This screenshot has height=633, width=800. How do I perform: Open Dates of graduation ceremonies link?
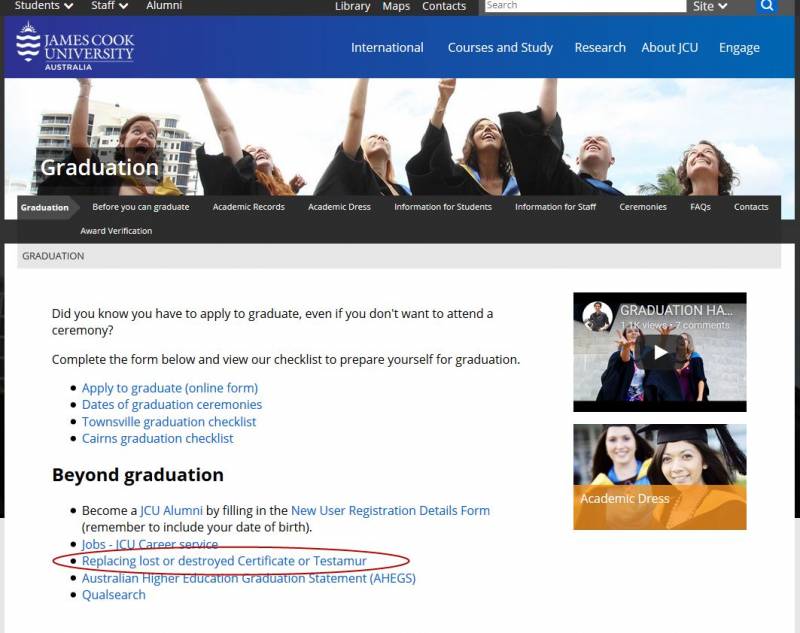coord(172,405)
